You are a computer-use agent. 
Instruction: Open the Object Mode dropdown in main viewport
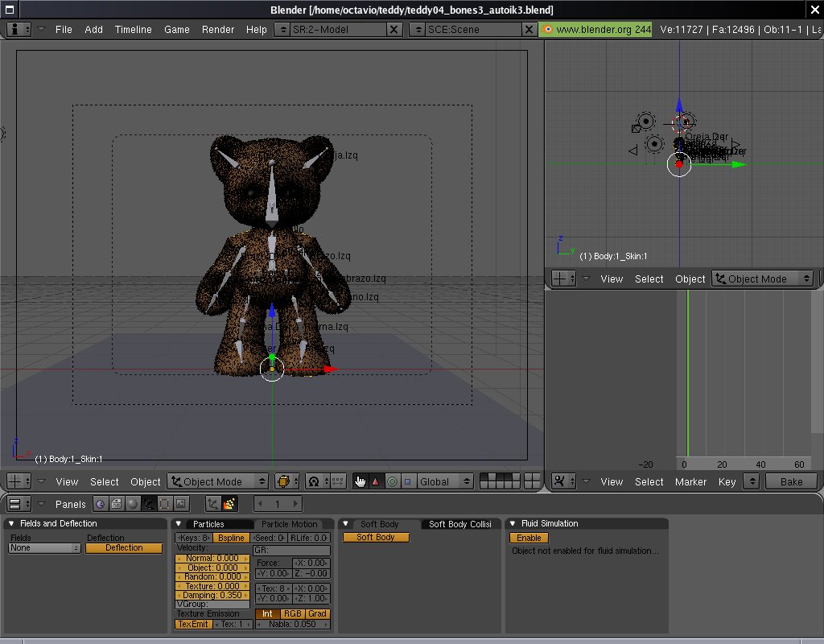click(x=217, y=481)
